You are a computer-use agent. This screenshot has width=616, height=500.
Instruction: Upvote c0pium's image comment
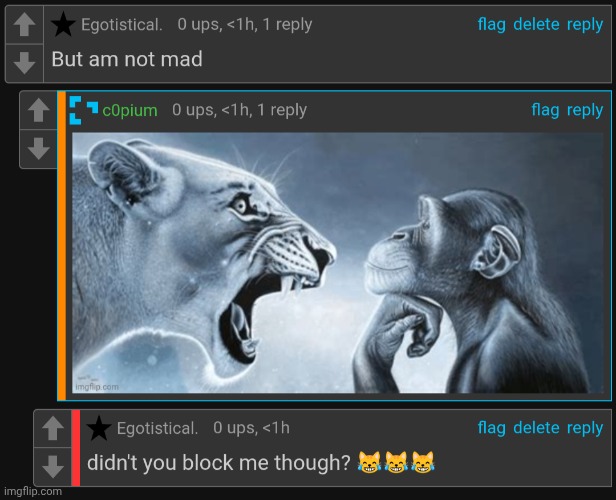click(x=38, y=110)
